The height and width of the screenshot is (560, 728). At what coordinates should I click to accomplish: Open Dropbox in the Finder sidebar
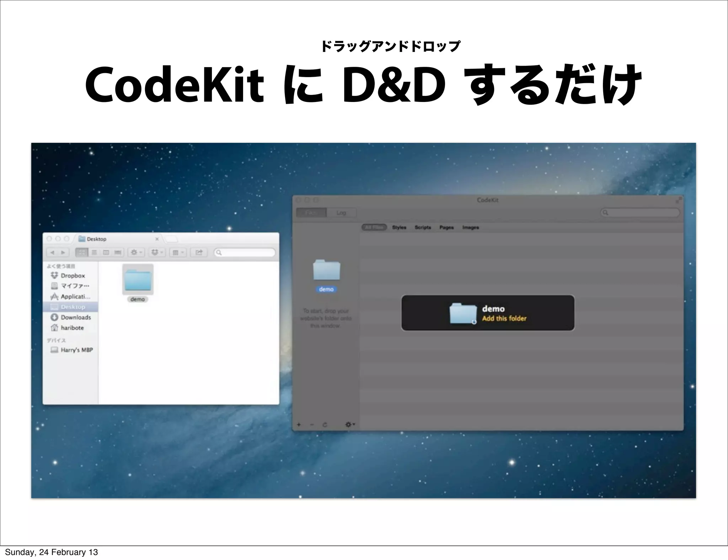click(x=71, y=275)
